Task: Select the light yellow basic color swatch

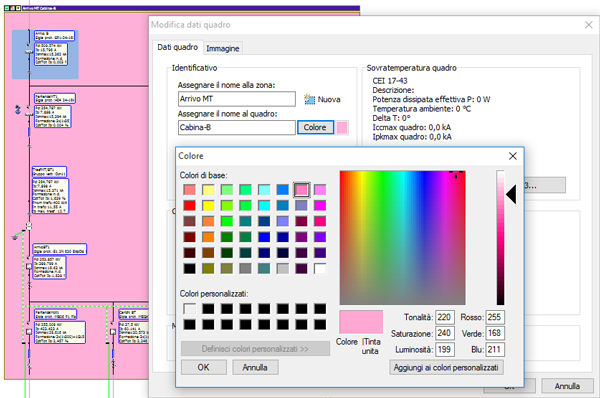Action: click(208, 190)
